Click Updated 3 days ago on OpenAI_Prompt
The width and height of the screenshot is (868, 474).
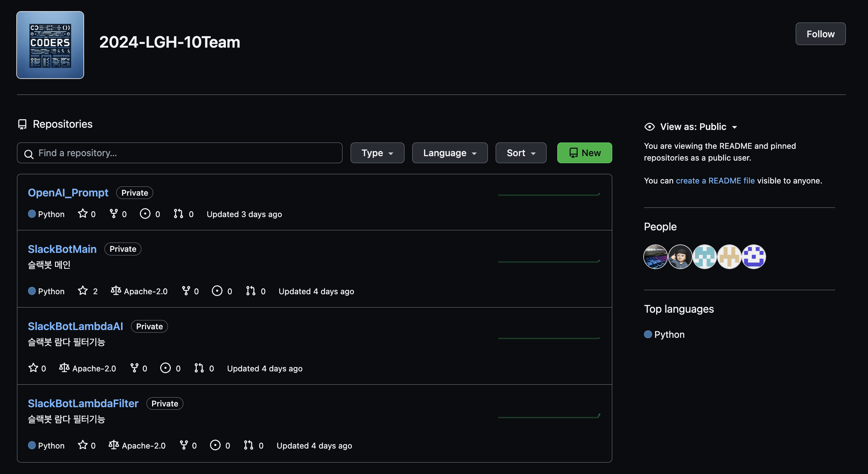pos(244,214)
